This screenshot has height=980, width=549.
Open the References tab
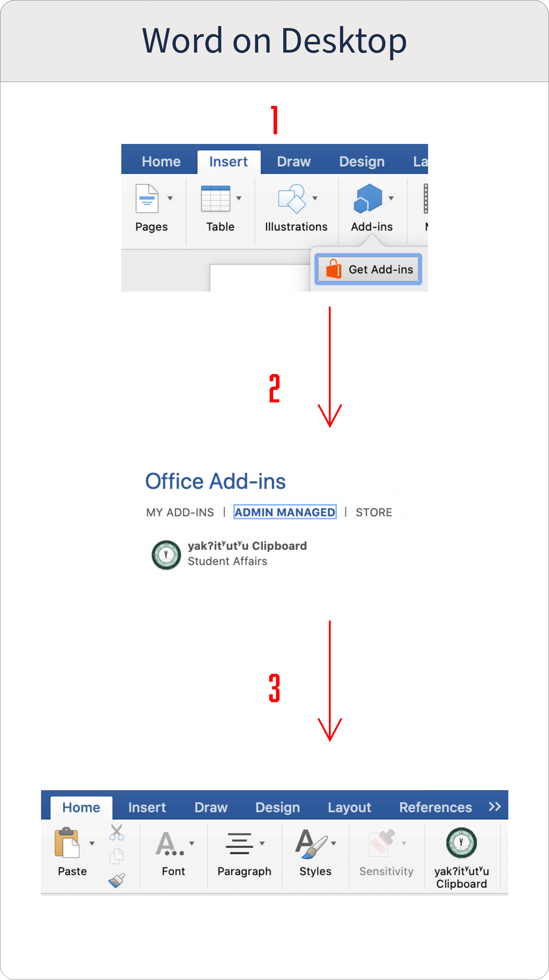[436, 807]
